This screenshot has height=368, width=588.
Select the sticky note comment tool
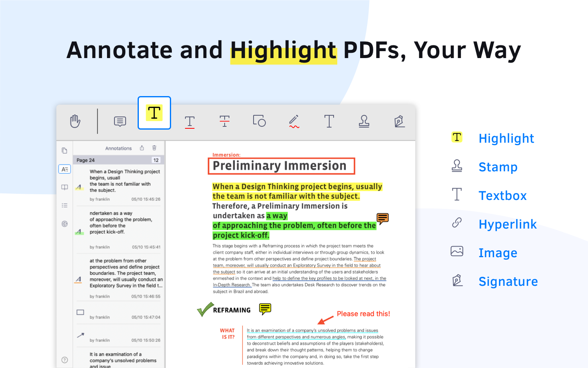(119, 121)
